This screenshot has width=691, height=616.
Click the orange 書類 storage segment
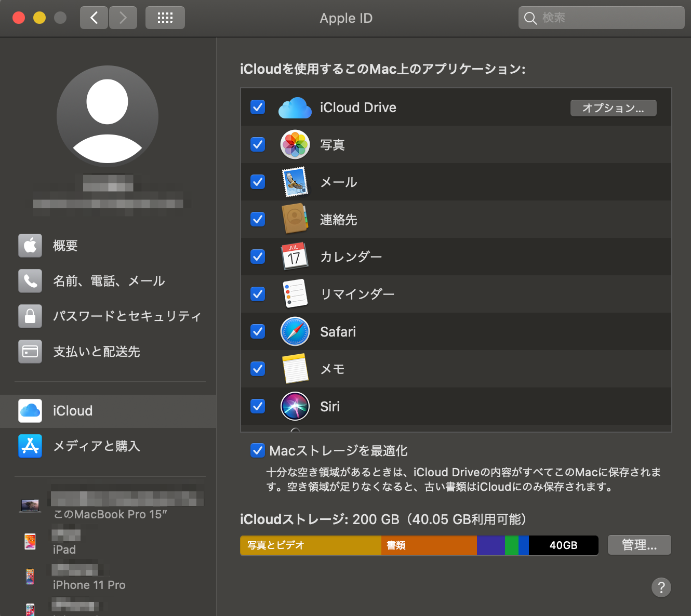click(x=429, y=545)
